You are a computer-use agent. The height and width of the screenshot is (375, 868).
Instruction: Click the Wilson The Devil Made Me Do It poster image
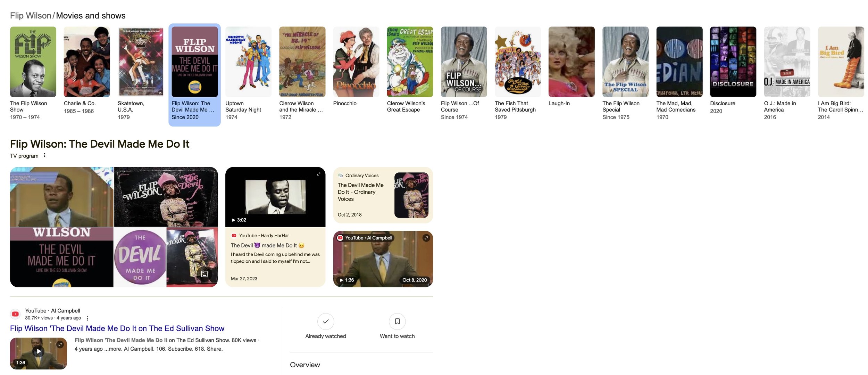(61, 257)
